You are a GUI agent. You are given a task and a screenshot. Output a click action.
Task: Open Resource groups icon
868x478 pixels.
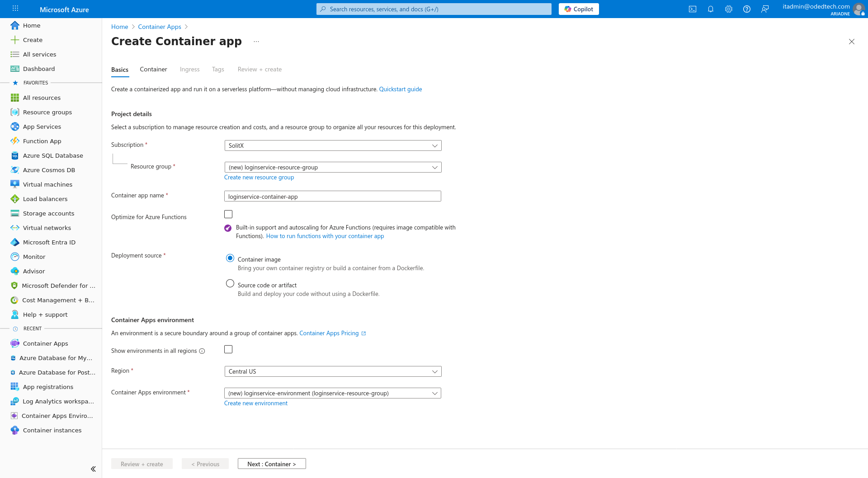tap(15, 112)
